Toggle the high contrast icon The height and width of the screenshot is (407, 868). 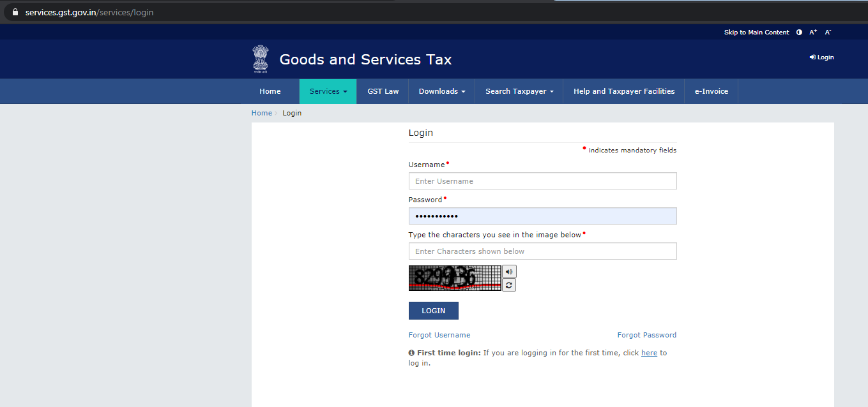(799, 32)
